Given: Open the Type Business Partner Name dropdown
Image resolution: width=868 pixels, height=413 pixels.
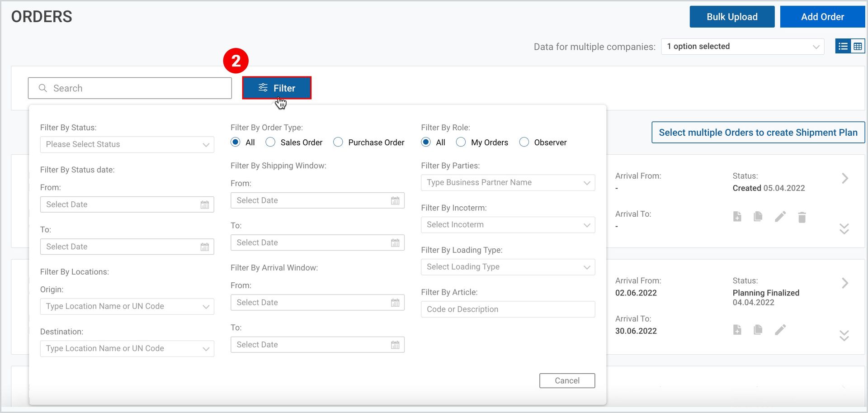Looking at the screenshot, I should coord(508,183).
